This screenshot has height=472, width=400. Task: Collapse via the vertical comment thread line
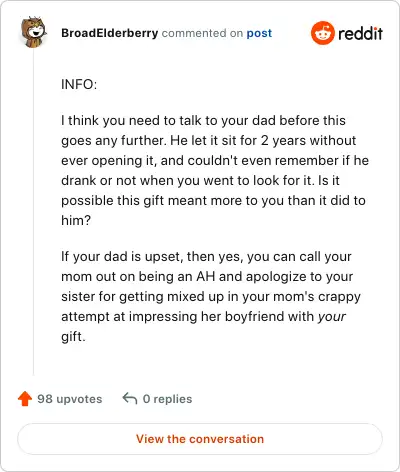click(33, 212)
